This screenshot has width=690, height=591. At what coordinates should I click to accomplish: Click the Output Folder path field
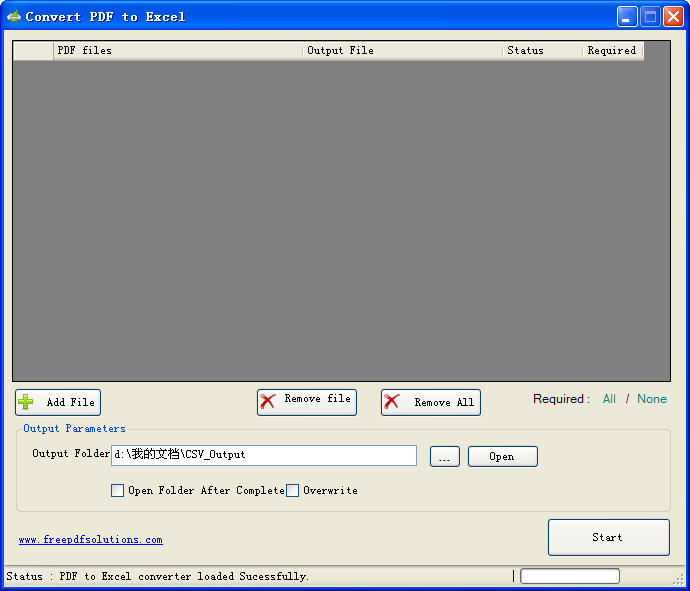[x=264, y=455]
